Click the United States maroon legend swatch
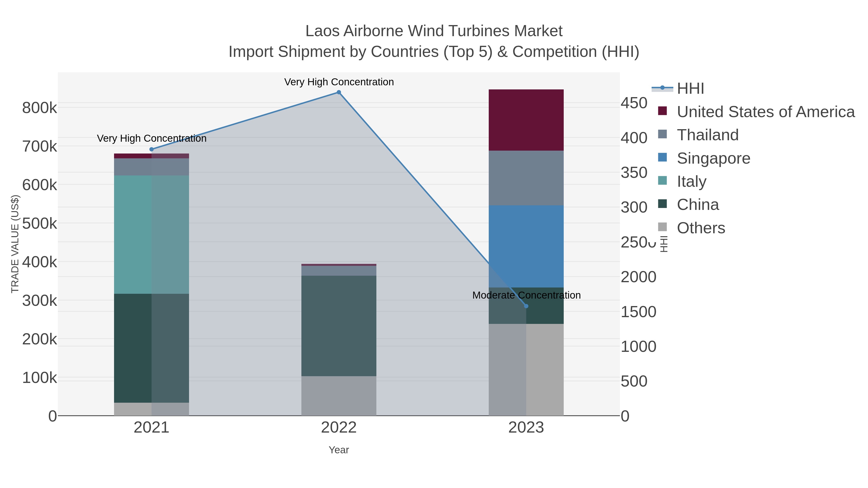868x488 pixels. (663, 111)
